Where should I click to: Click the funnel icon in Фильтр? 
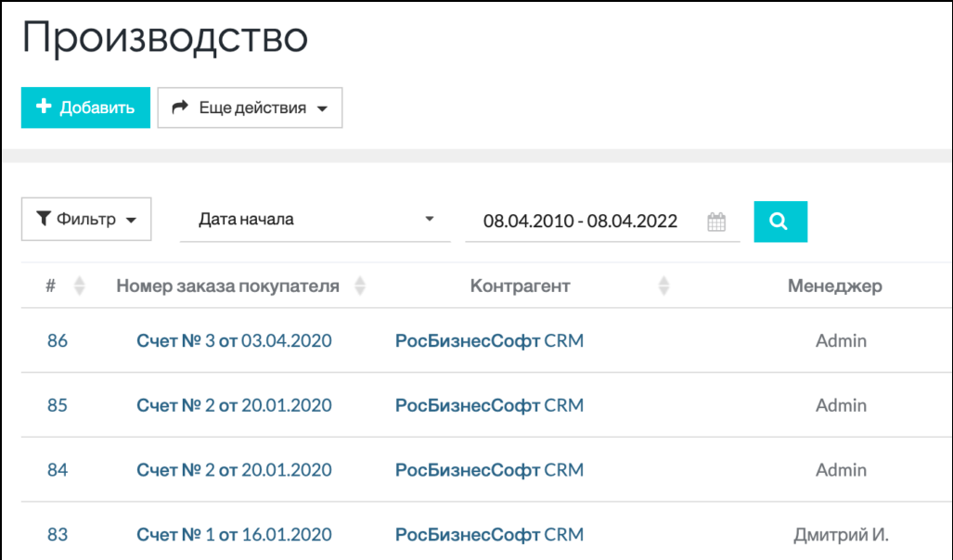point(44,219)
